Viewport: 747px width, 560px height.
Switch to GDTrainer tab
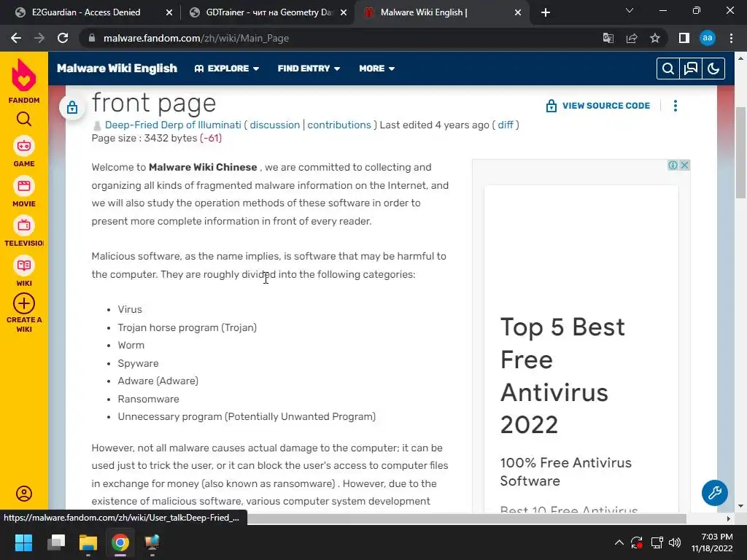[268, 12]
